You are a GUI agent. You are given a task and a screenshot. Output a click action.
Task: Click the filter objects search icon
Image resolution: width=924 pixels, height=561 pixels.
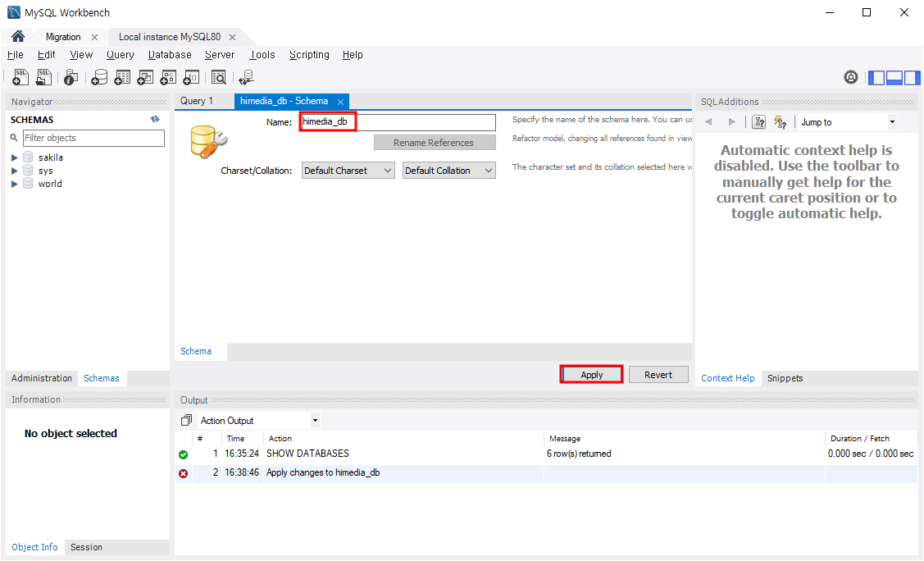(14, 138)
